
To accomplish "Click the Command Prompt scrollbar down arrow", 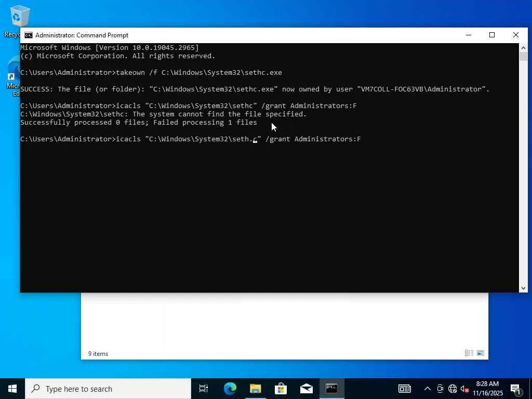I will tap(523, 288).
